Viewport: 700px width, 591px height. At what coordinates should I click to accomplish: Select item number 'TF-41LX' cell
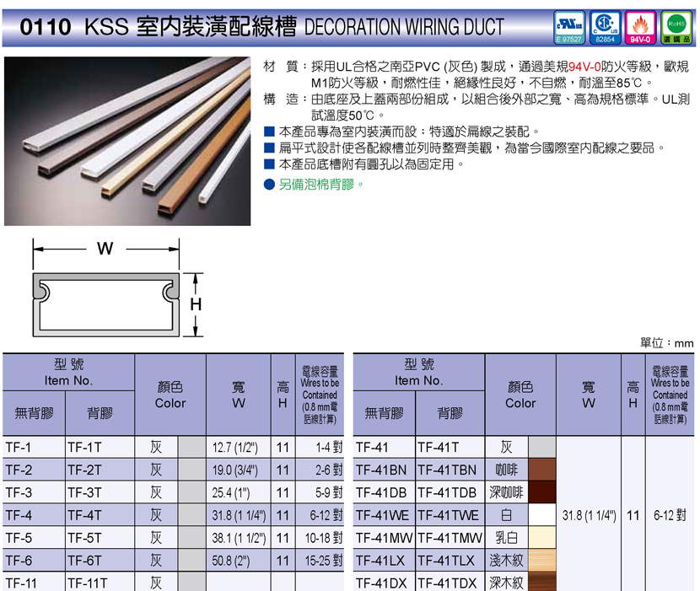[x=385, y=560]
